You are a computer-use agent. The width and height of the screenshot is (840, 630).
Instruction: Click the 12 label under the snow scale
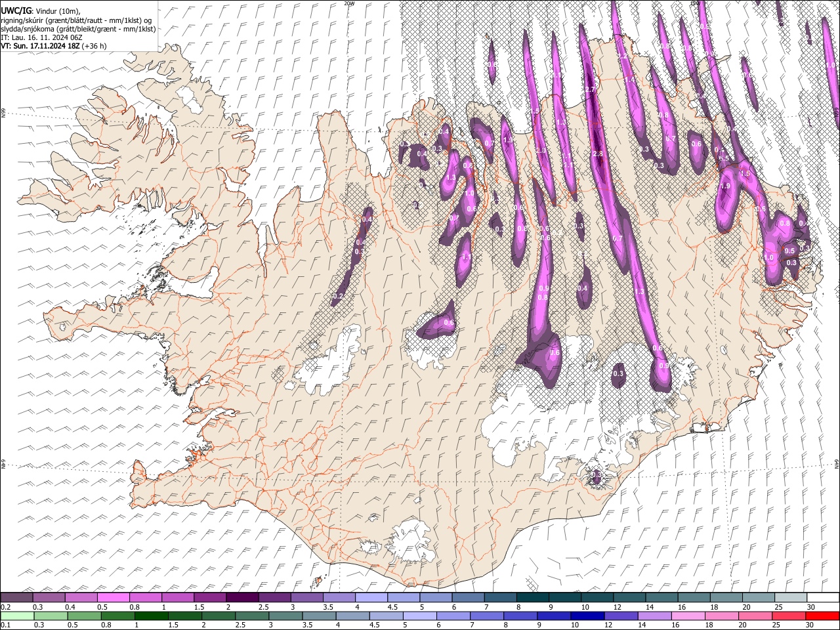coord(617,606)
